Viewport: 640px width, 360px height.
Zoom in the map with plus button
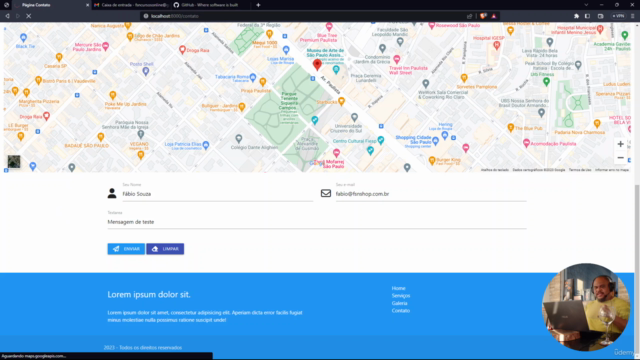[620, 144]
